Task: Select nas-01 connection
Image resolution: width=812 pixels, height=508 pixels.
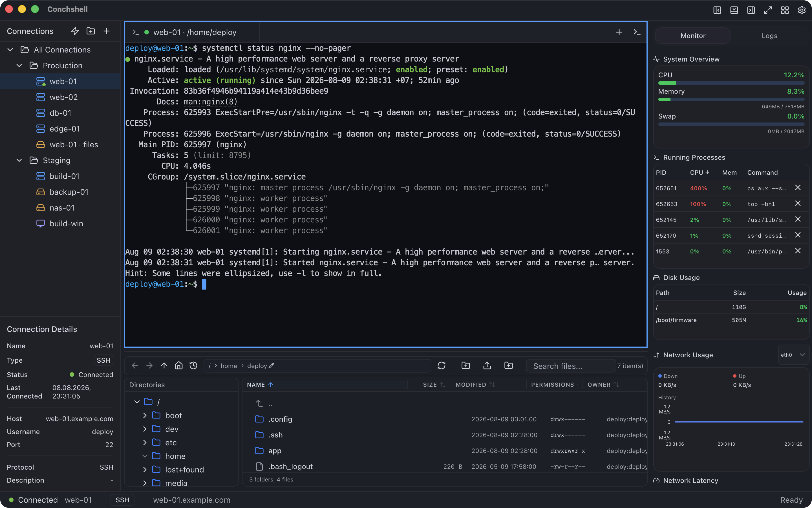Action: pos(60,208)
